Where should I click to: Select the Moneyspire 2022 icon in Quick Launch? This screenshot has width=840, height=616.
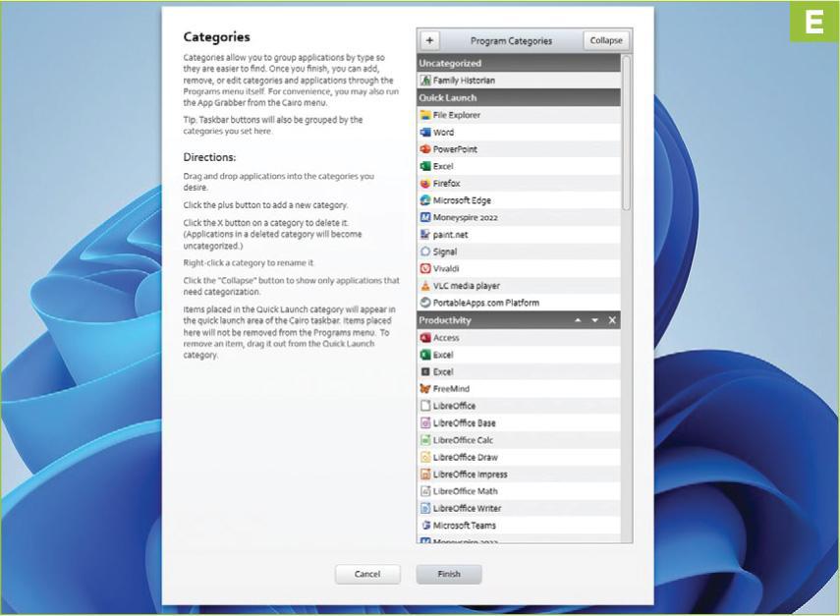pyautogui.click(x=425, y=217)
